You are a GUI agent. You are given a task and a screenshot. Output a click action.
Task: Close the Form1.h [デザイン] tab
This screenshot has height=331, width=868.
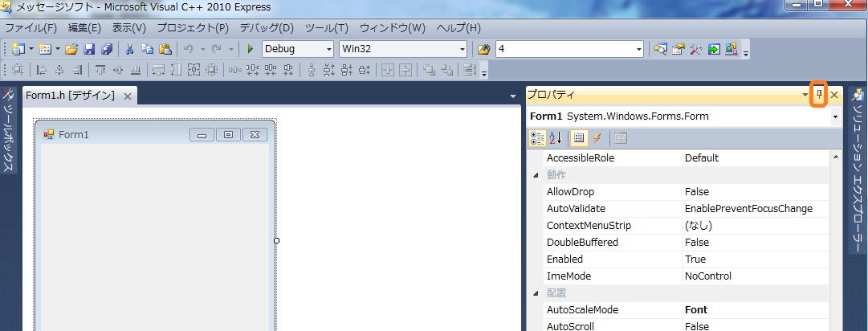tap(127, 96)
